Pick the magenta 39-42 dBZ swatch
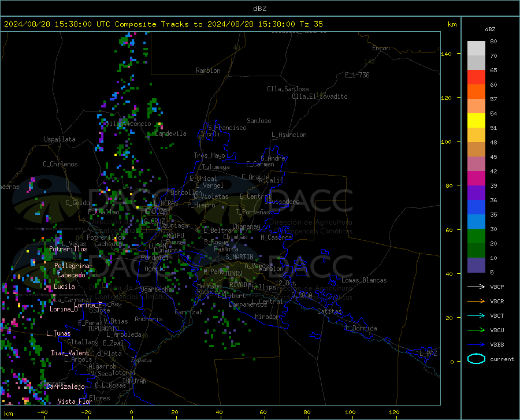Image resolution: width=520 pixels, height=420 pixels. [x=476, y=178]
